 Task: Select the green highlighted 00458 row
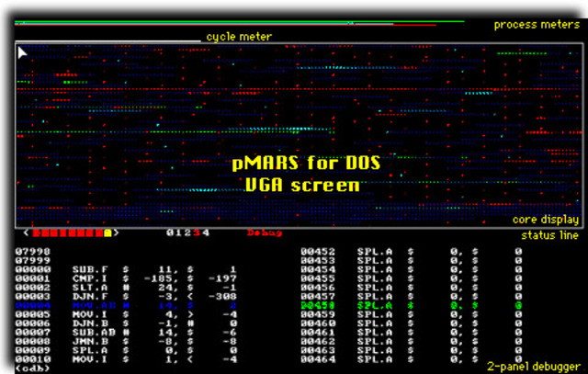pyautogui.click(x=412, y=306)
